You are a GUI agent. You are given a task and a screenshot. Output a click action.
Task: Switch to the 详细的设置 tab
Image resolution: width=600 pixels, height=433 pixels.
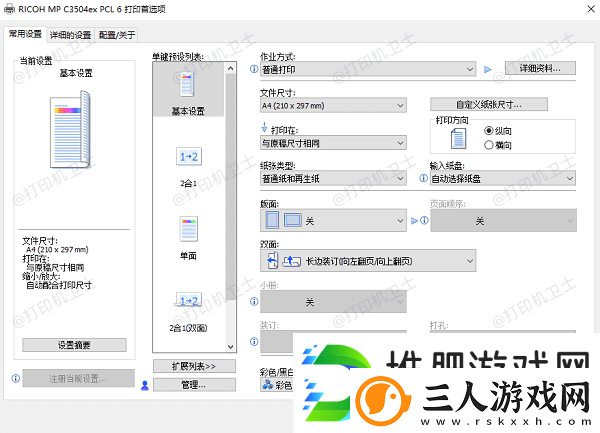[x=70, y=35]
